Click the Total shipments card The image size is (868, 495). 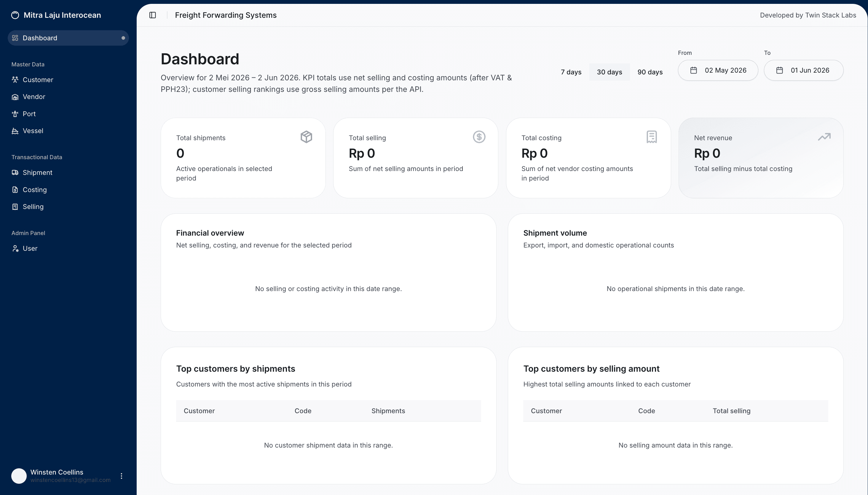click(x=243, y=158)
